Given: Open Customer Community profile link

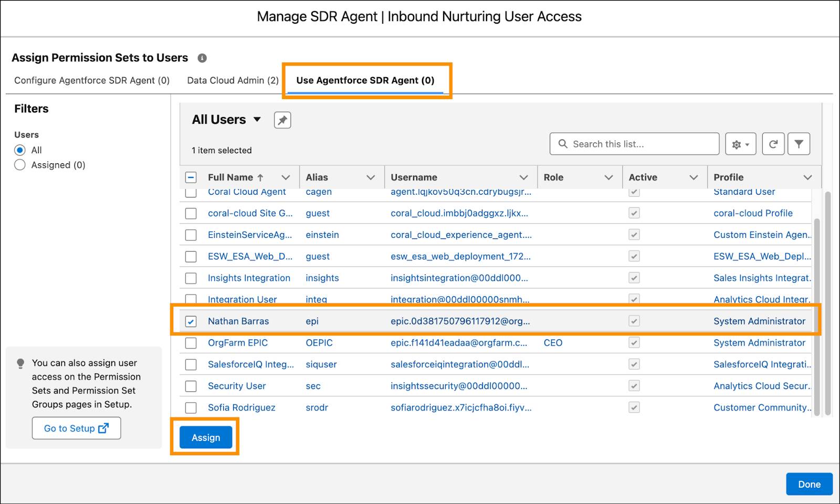Looking at the screenshot, I should point(762,407).
